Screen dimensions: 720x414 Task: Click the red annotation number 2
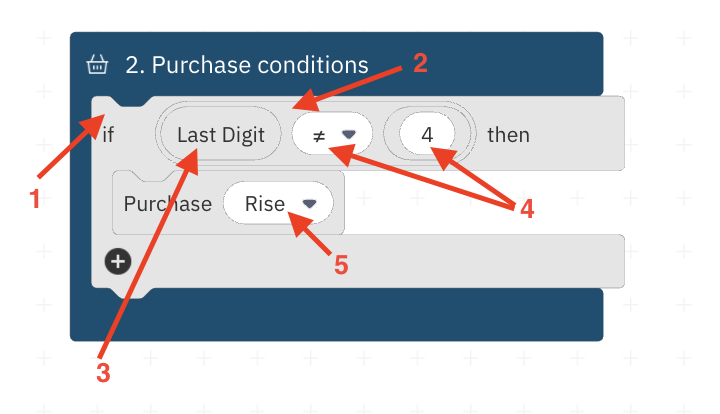[420, 63]
